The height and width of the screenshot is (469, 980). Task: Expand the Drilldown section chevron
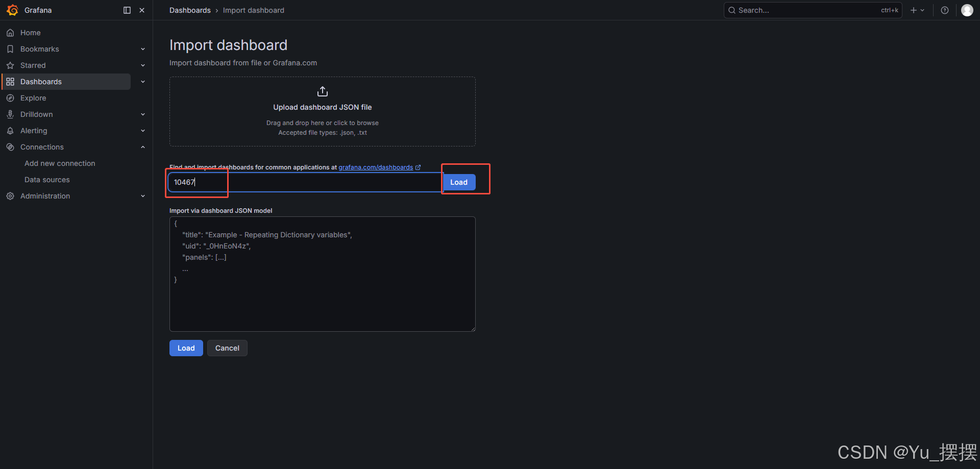[x=143, y=114]
